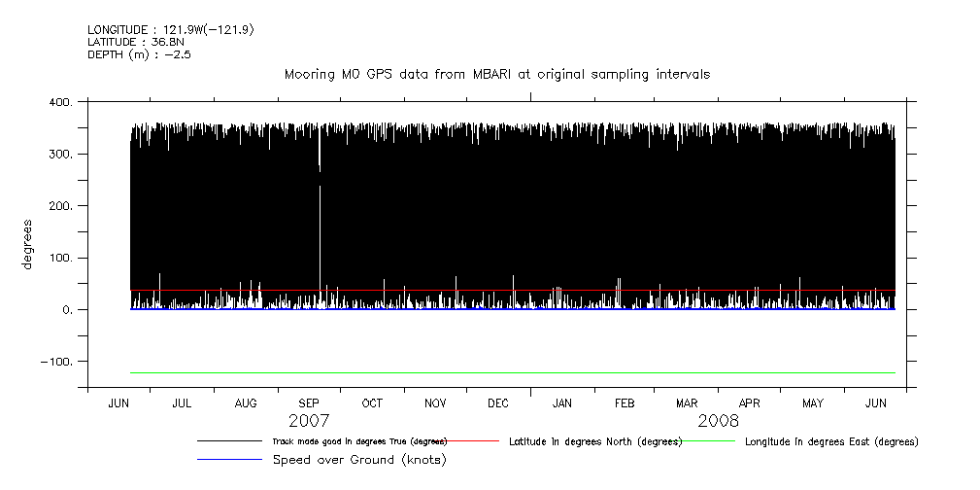Screen dimensions: 980x490
Task: Click the FEB month label on time axis
Action: pos(624,403)
